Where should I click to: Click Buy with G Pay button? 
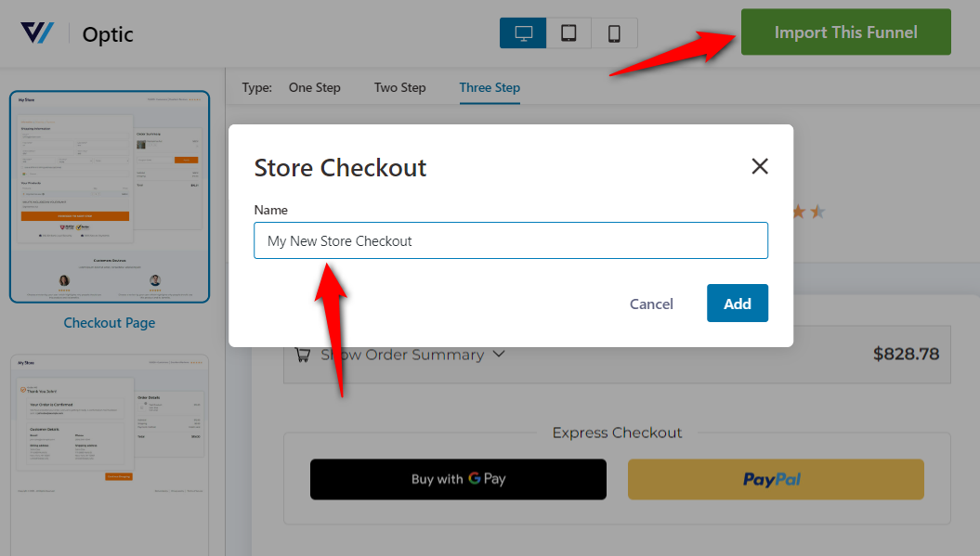click(458, 479)
